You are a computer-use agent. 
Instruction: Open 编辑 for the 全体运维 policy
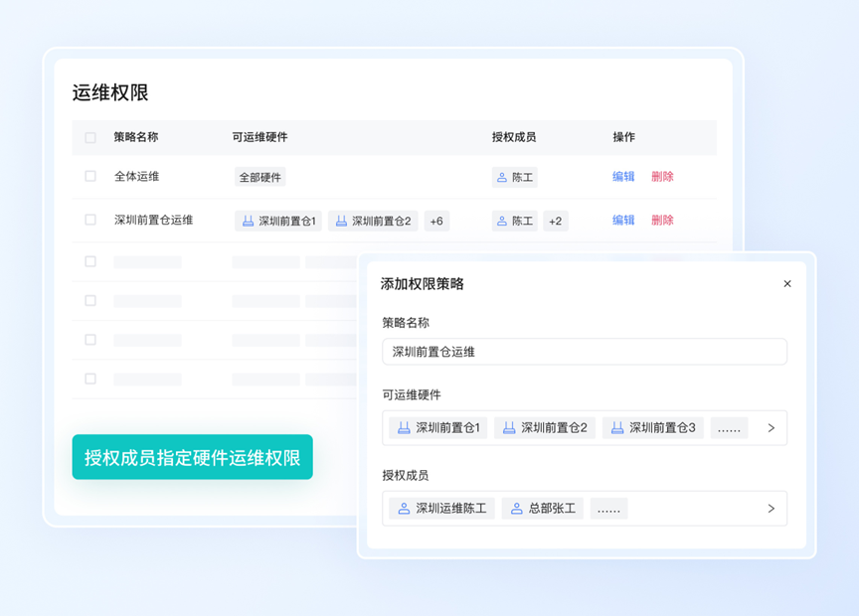623,177
